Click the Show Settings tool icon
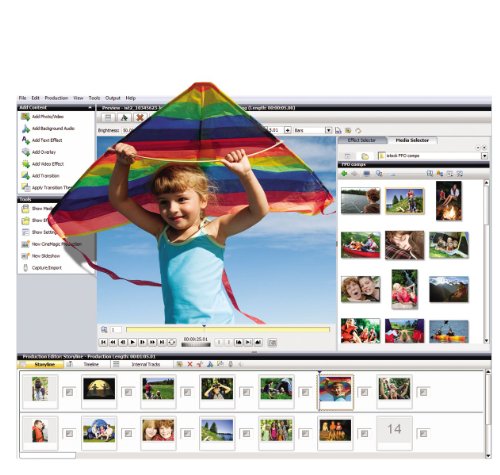 pyautogui.click(x=25, y=232)
